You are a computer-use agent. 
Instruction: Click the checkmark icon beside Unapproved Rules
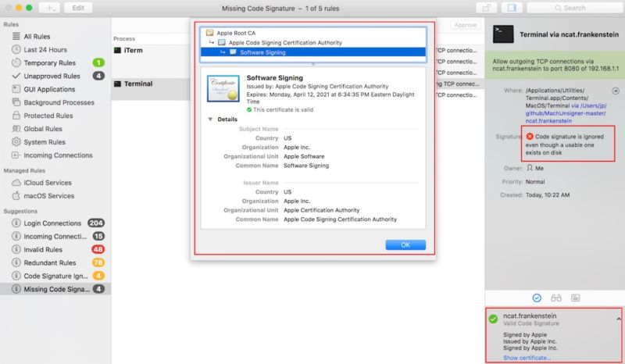coord(16,75)
